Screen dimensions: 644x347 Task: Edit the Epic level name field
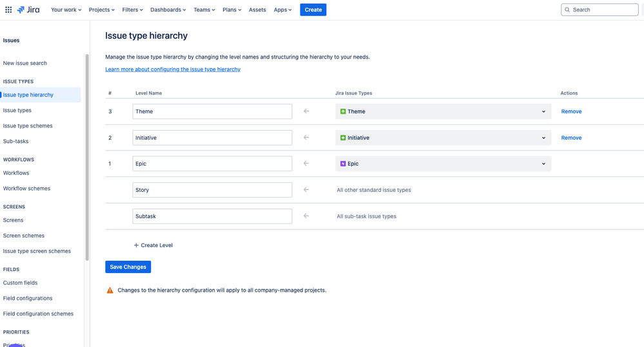tap(212, 164)
